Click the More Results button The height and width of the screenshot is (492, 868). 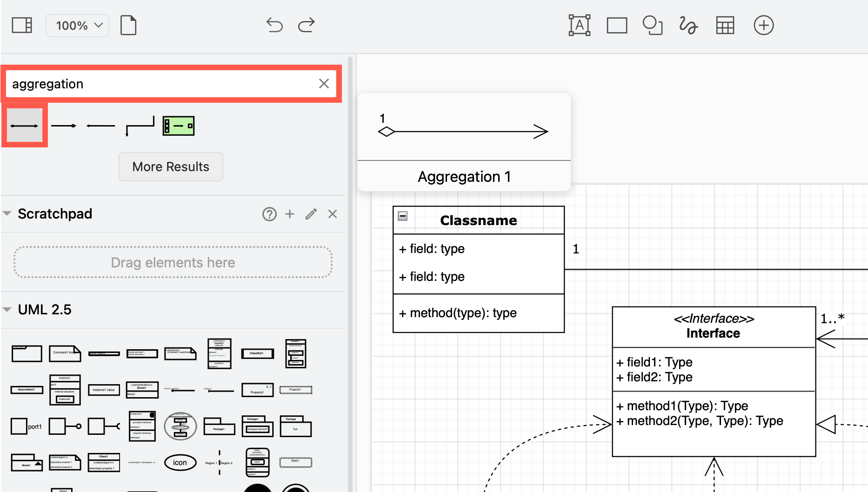[171, 166]
